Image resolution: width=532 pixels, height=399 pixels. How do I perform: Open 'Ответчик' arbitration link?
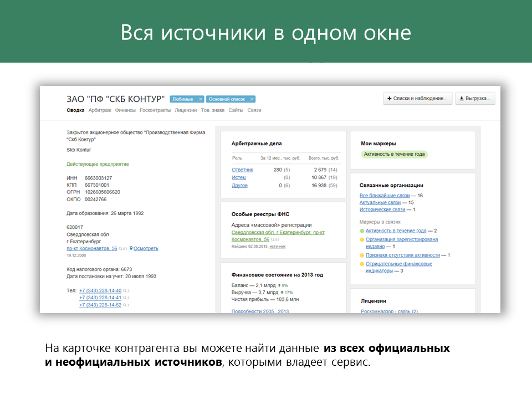pyautogui.click(x=242, y=170)
